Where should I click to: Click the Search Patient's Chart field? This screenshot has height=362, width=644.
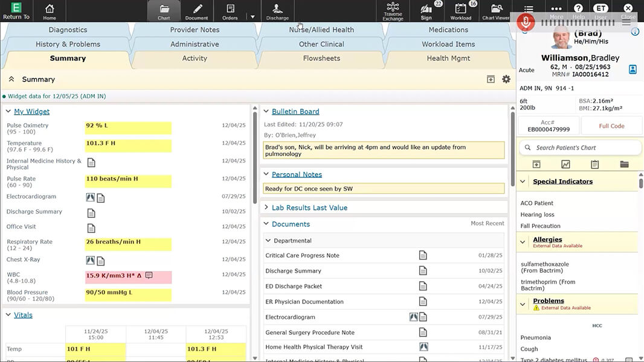[x=580, y=147]
